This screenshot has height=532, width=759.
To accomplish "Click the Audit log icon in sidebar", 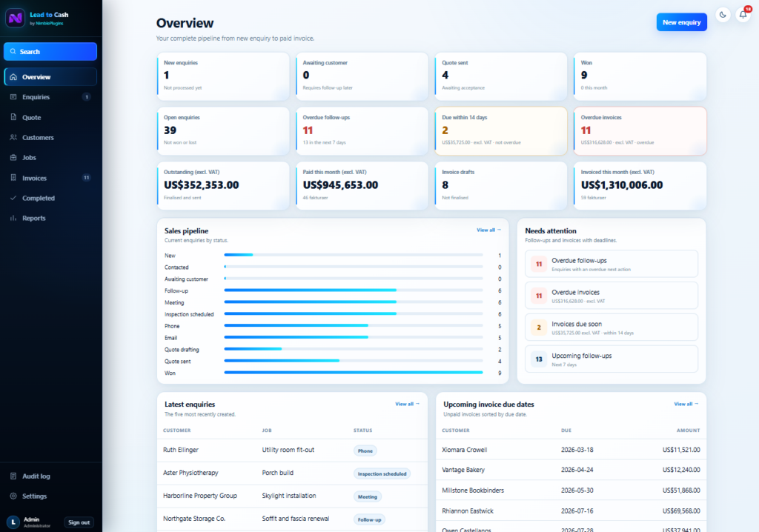I will click(13, 476).
